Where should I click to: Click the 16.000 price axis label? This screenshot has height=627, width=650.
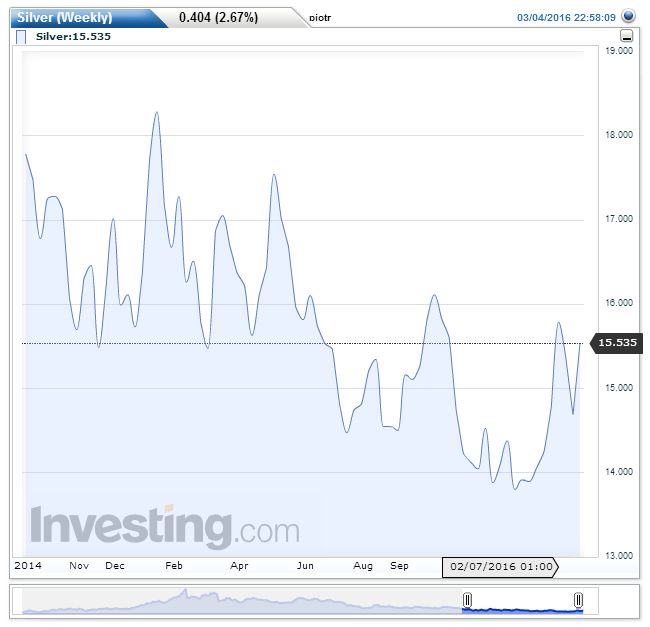click(619, 303)
